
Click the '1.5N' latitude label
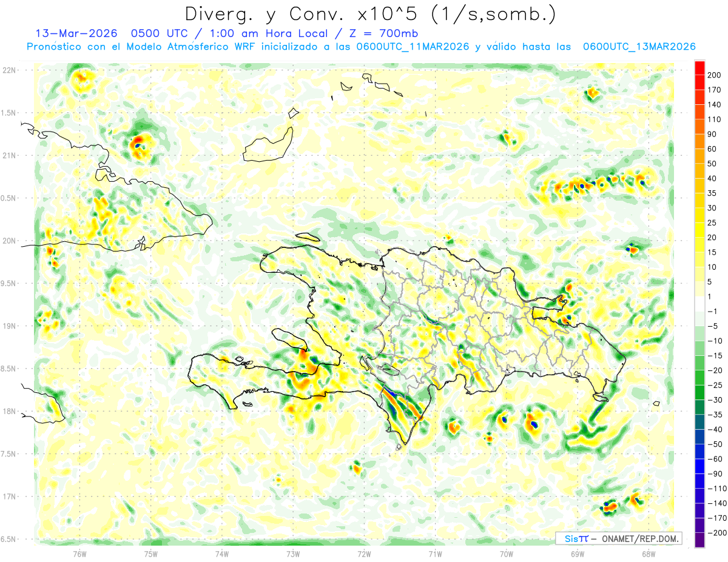coord(8,113)
